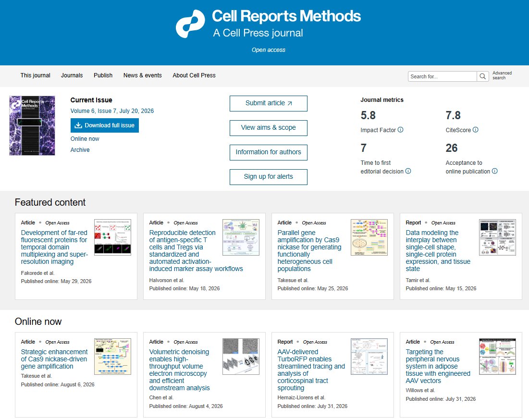Click the CiteScore info icon

coord(475,130)
